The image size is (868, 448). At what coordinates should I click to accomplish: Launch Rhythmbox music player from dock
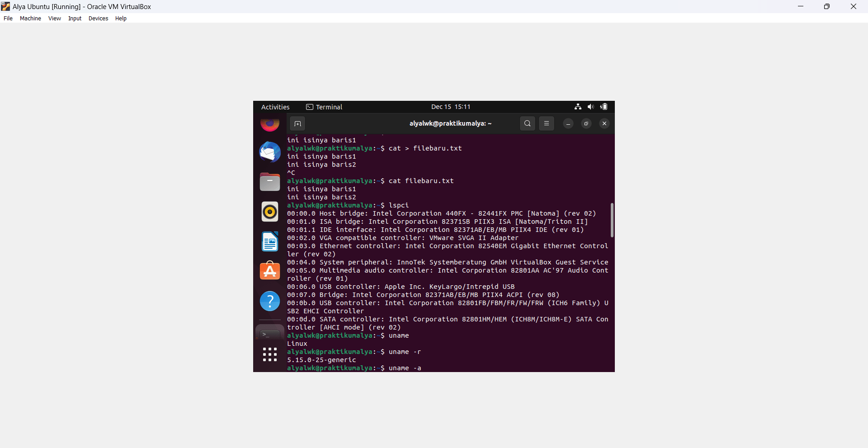[x=270, y=212]
